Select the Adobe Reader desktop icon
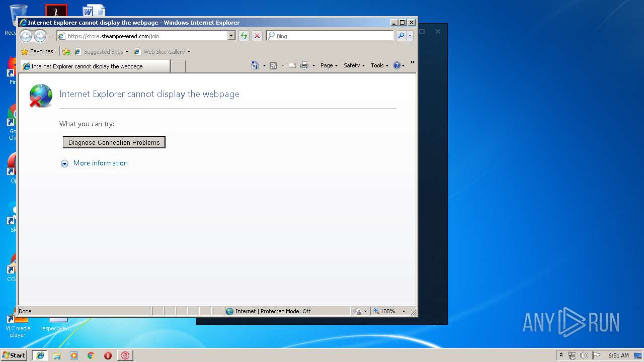 (x=56, y=11)
